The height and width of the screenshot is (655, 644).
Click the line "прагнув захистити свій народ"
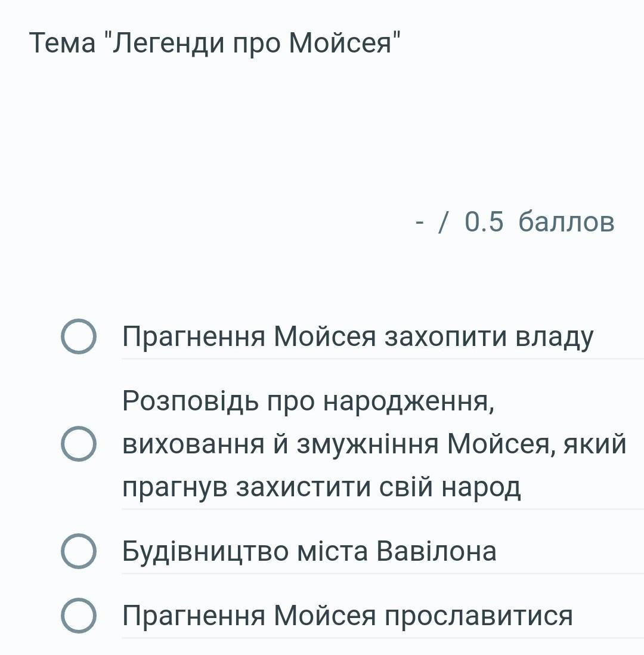click(321, 487)
